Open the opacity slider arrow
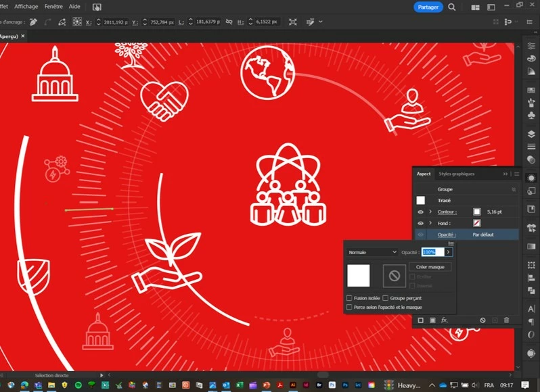 (448, 252)
